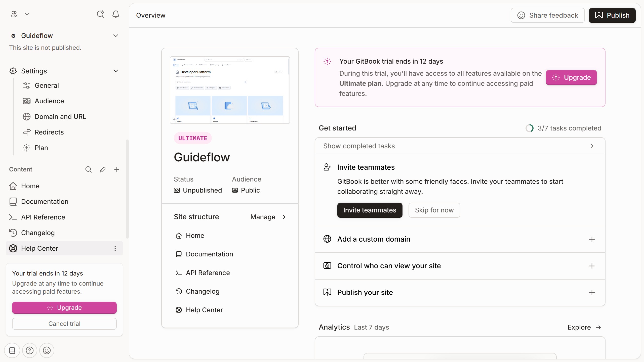
Task: Expand the Guideflow site switcher chevron
Action: pyautogui.click(x=116, y=36)
